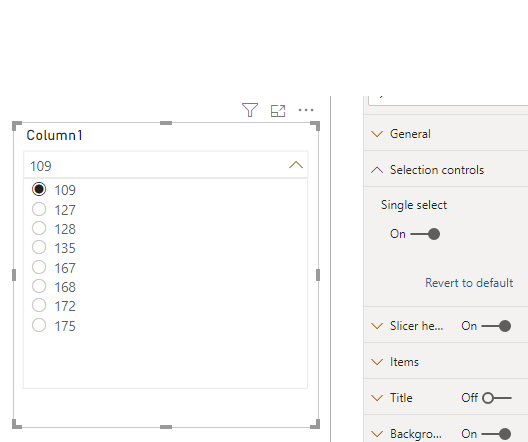The width and height of the screenshot is (528, 442).
Task: Click the 135 item label
Action: 65,248
